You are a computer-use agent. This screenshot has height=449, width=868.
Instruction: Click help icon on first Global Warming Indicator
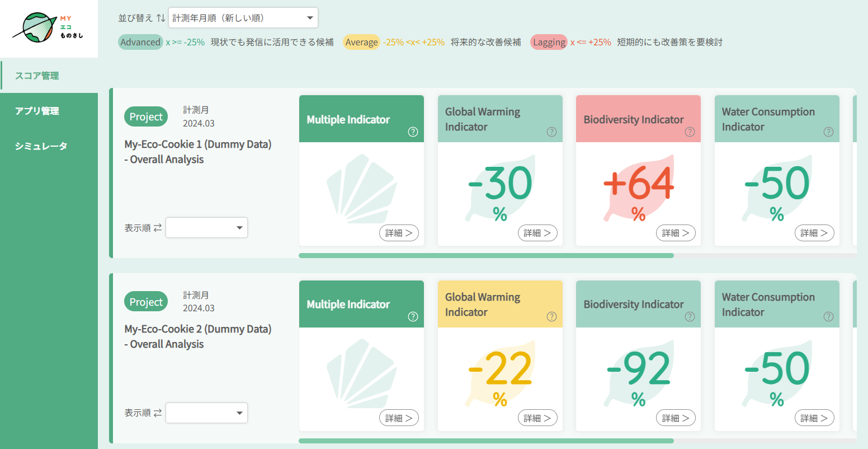click(551, 132)
